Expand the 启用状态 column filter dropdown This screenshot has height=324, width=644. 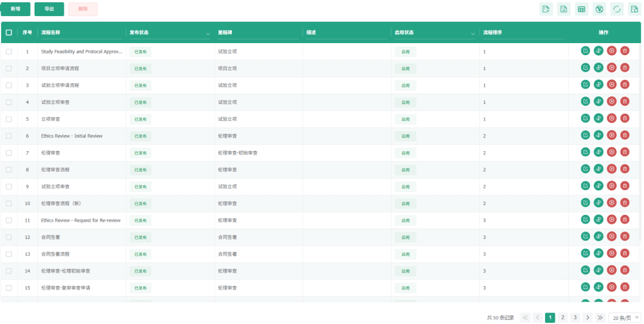(x=473, y=34)
